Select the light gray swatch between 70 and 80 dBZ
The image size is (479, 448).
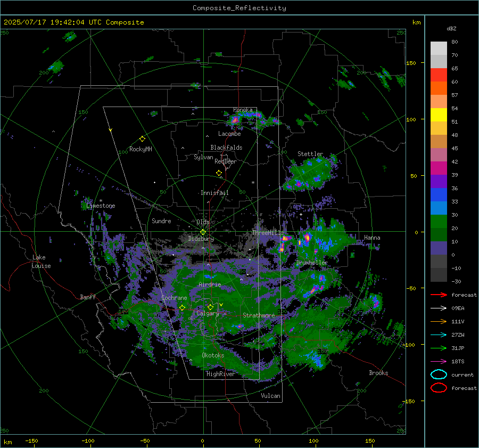pos(439,48)
